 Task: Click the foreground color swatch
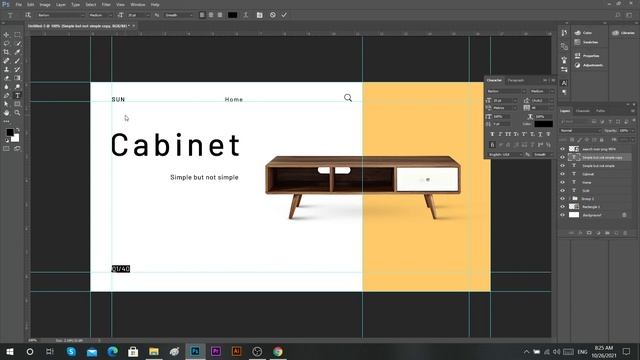(10, 132)
